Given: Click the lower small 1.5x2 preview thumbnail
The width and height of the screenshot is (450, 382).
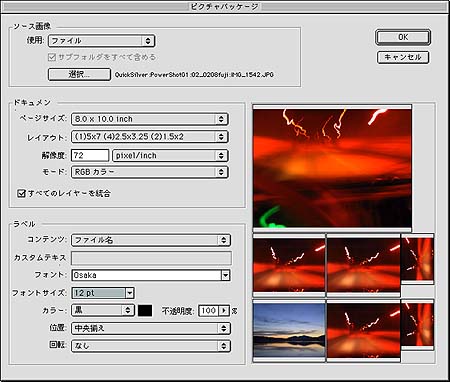Looking at the screenshot, I should point(418,324).
